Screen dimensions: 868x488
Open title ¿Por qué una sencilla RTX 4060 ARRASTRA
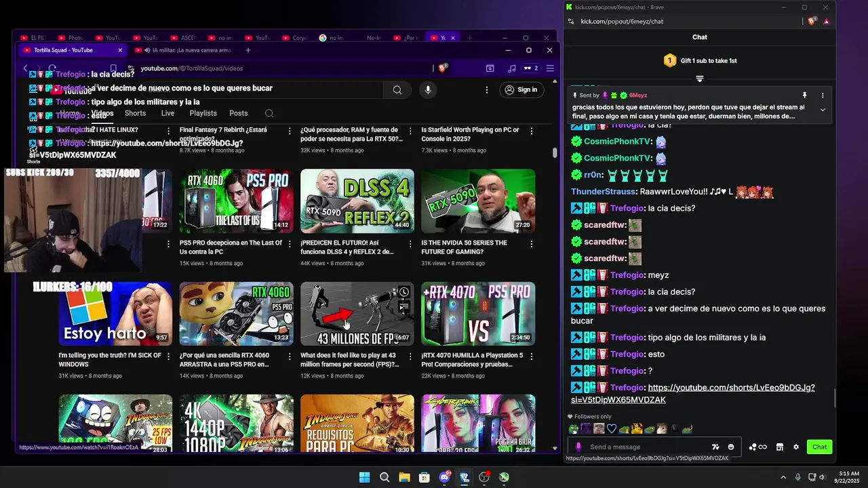tap(224, 359)
